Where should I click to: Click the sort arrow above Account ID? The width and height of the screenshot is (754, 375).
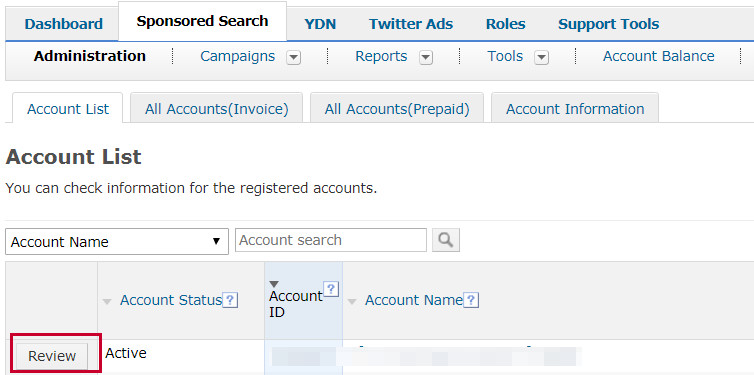(x=274, y=285)
